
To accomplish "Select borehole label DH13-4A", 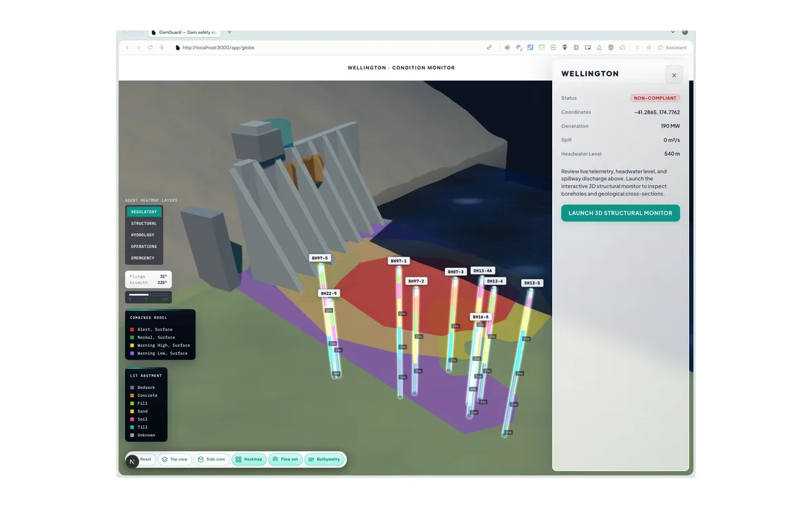I will (x=482, y=271).
